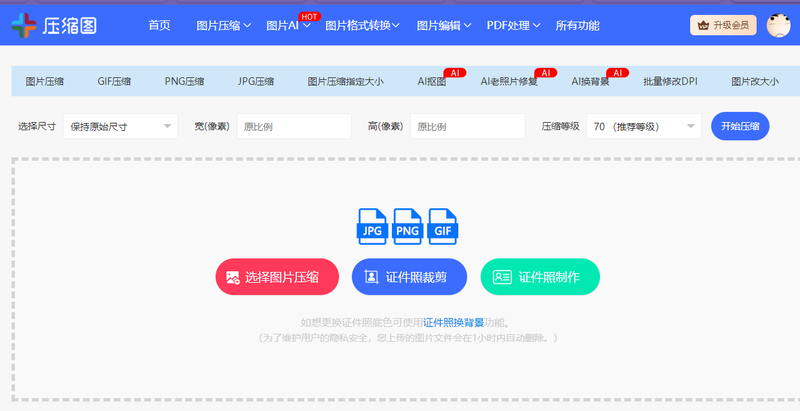800x411 pixels.
Task: Open the user avatar profile
Action: tap(778, 25)
